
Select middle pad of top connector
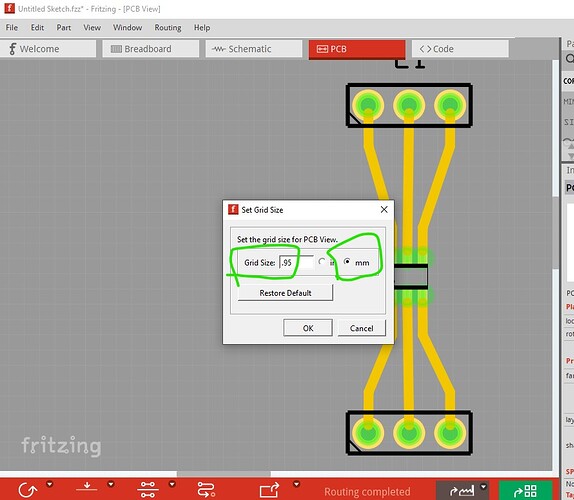point(409,105)
